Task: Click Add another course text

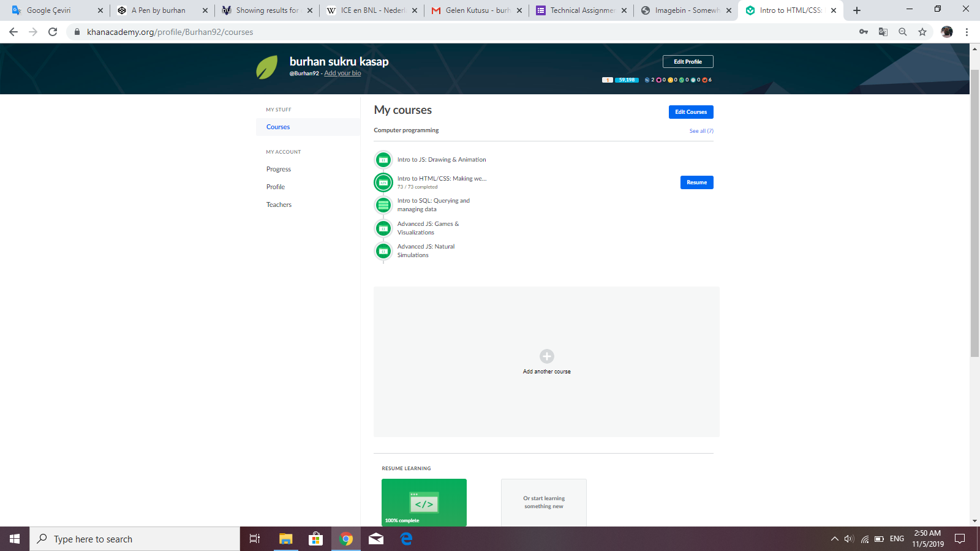Action: (547, 372)
